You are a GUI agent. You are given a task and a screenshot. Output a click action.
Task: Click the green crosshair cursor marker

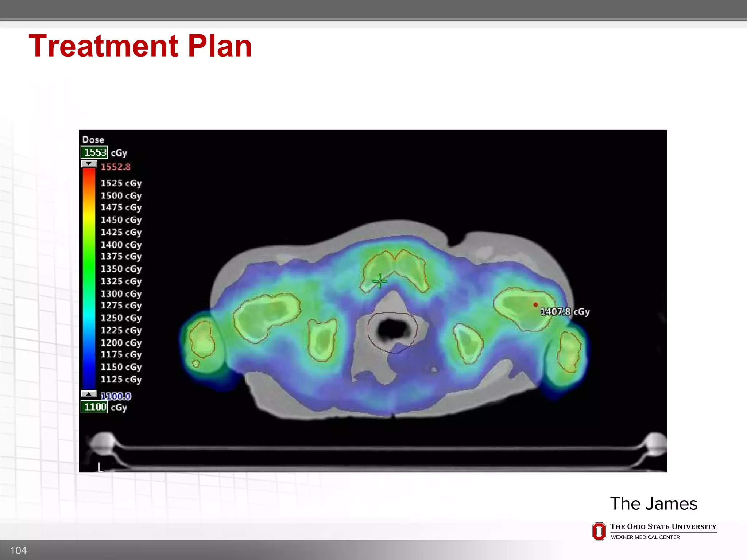379,281
